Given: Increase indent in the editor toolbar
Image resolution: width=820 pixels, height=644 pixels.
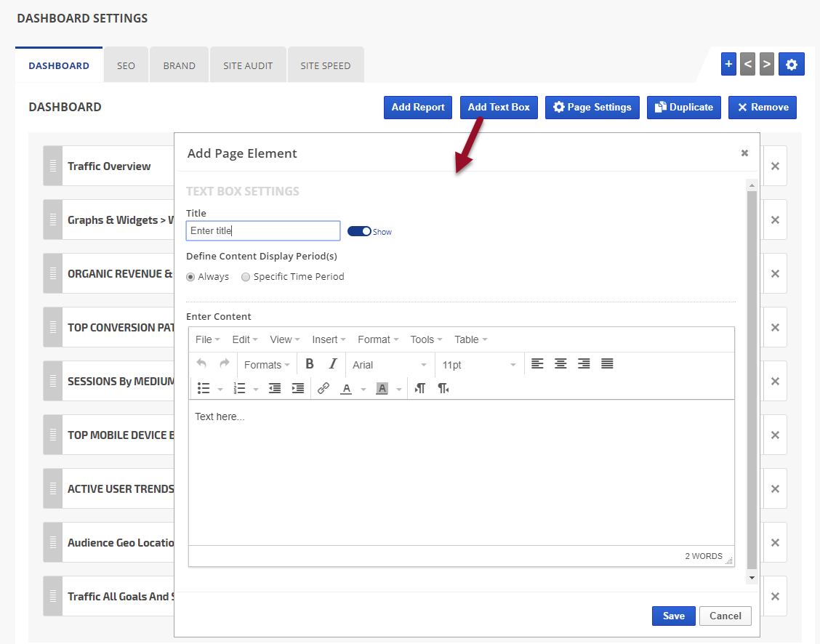Looking at the screenshot, I should [298, 389].
